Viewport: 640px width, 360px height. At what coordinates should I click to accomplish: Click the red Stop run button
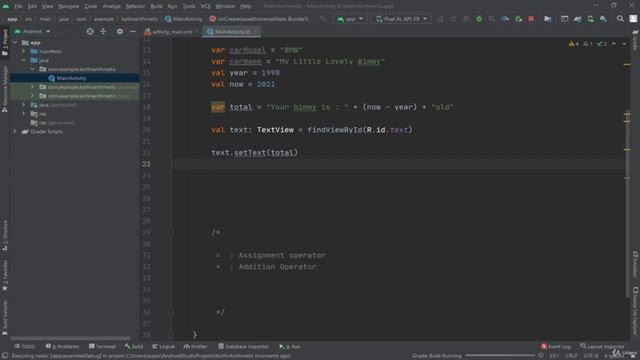(531, 19)
